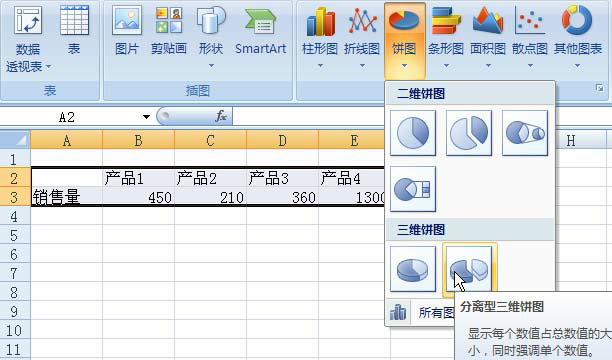This screenshot has width=612, height=360.
Task: Click the cell with value 210
Action: (x=210, y=196)
